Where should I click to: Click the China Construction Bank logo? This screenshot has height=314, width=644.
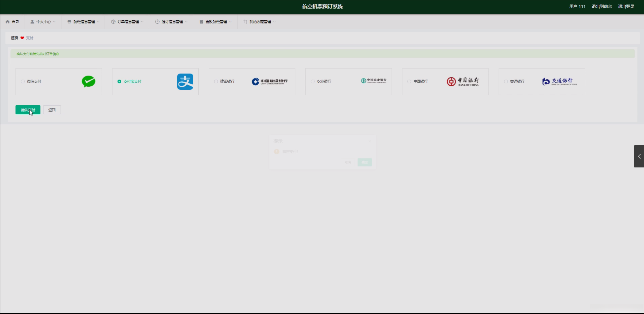coord(269,81)
